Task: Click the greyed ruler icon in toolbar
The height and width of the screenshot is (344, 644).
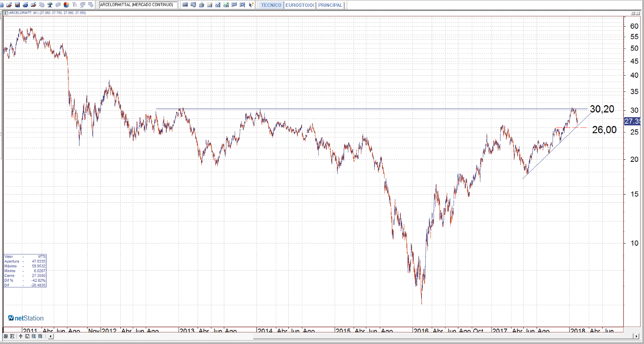Action: click(x=58, y=5)
